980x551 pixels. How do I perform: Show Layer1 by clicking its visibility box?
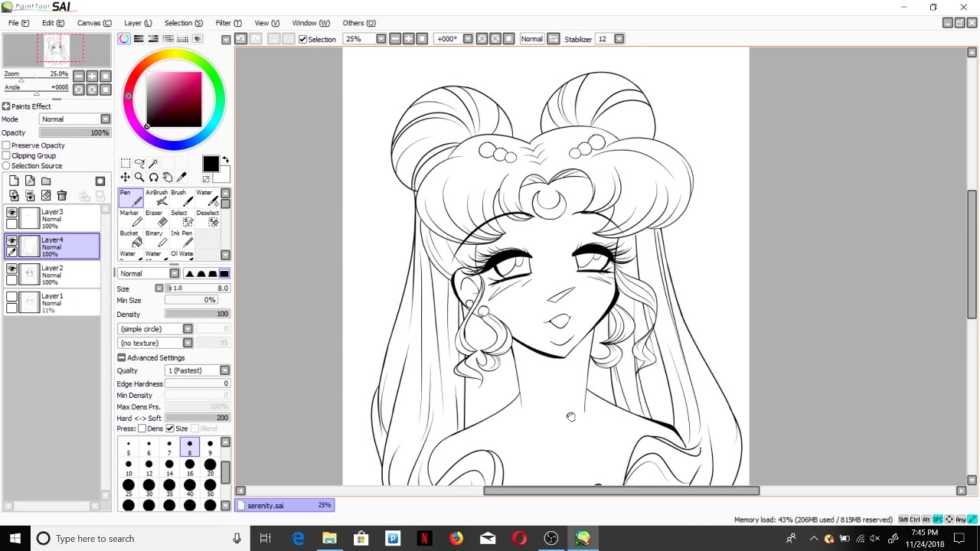click(11, 297)
